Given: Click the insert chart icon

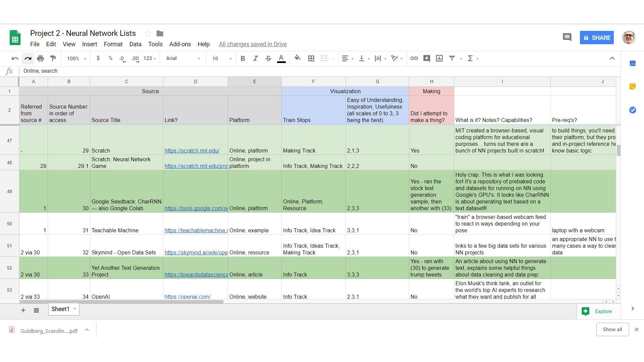Looking at the screenshot, I should (439, 58).
